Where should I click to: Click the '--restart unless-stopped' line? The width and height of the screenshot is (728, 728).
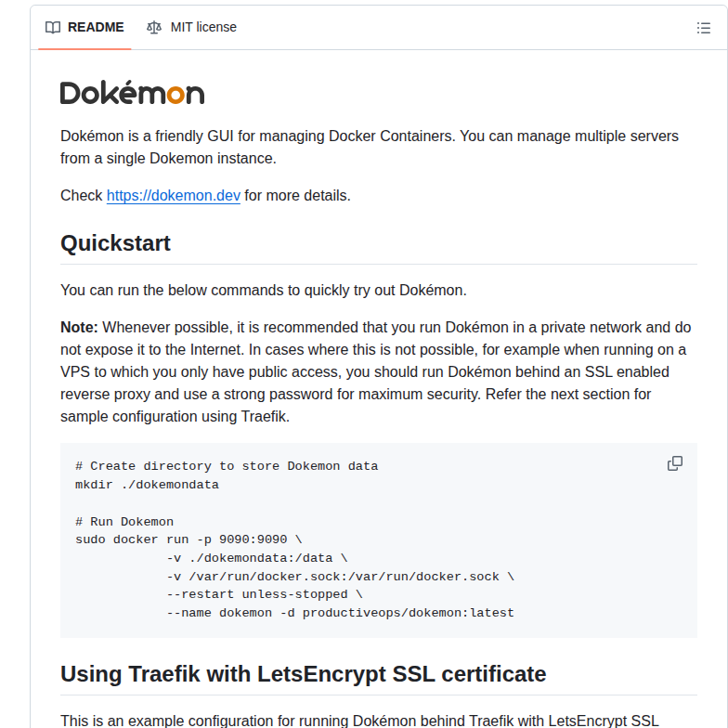tap(265, 594)
